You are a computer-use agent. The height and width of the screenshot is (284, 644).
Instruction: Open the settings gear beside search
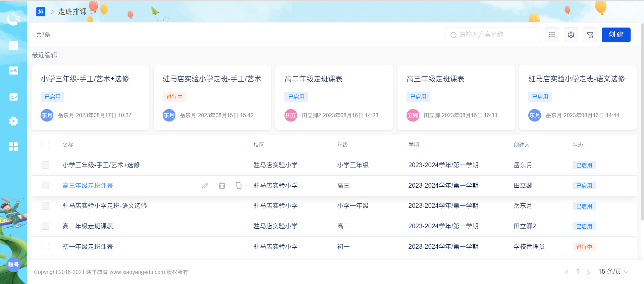pos(571,35)
